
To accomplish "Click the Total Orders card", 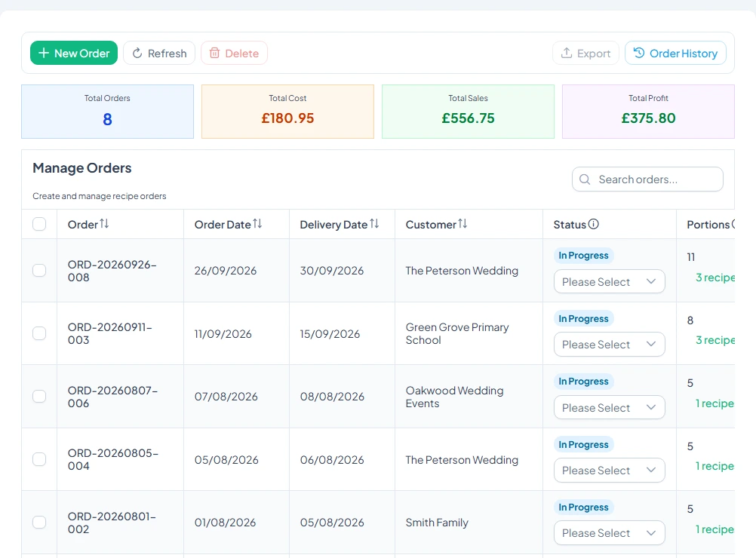I will [108, 112].
